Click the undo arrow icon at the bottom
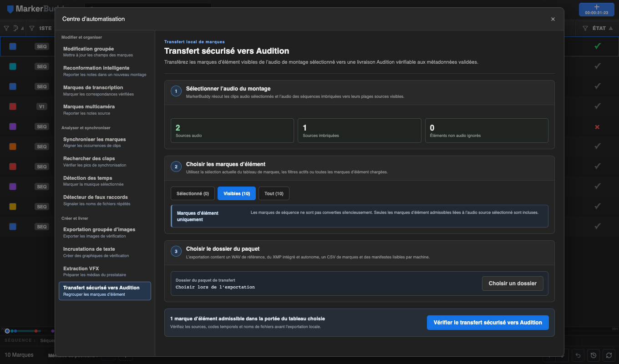Viewport: 619px width, 364px height. 578,355
